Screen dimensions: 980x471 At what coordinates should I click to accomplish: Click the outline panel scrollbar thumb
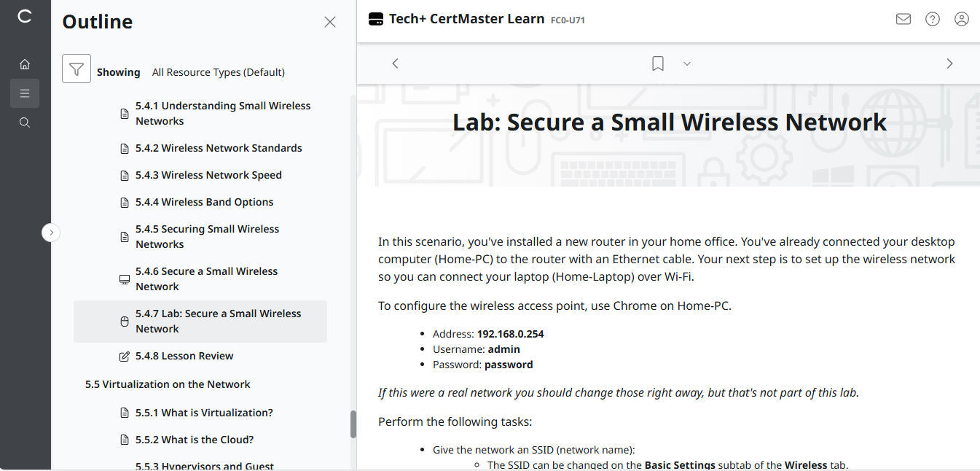(x=353, y=424)
